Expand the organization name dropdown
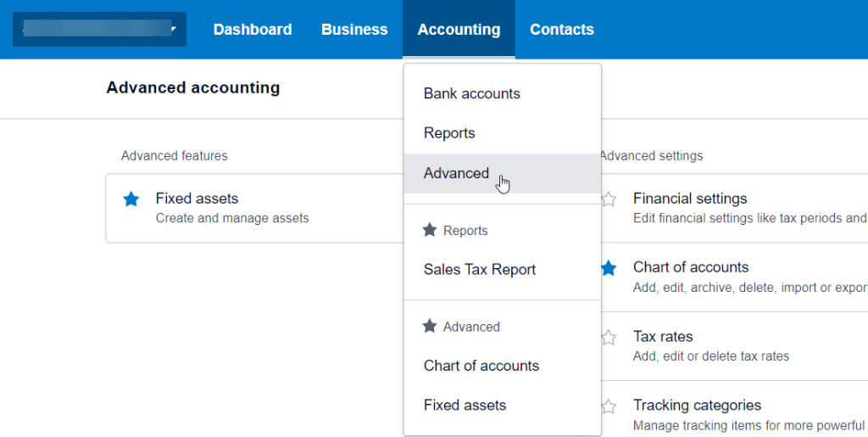 click(100, 29)
